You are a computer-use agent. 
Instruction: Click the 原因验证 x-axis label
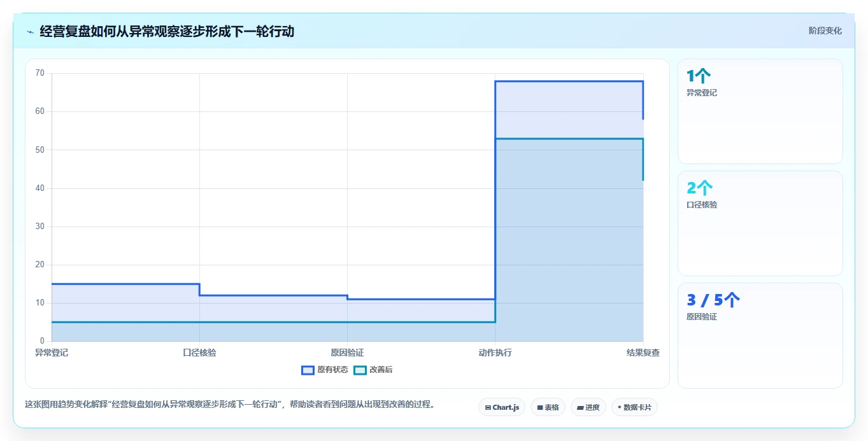[x=347, y=353]
